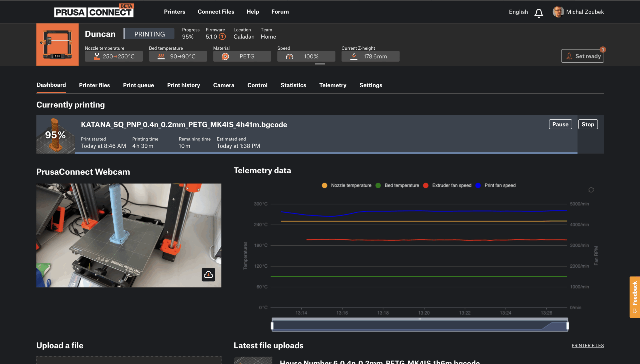Open the Print queue tab
Image resolution: width=640 pixels, height=364 pixels.
click(x=138, y=85)
